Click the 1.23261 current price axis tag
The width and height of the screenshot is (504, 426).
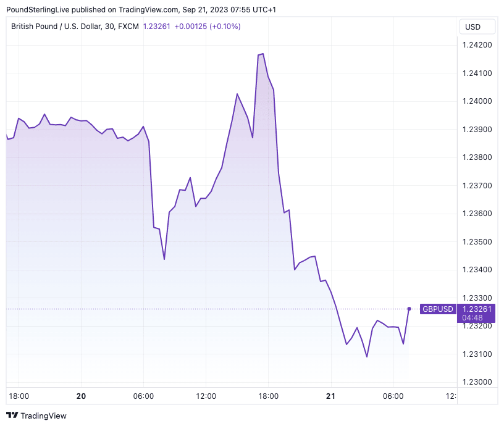[x=477, y=309]
